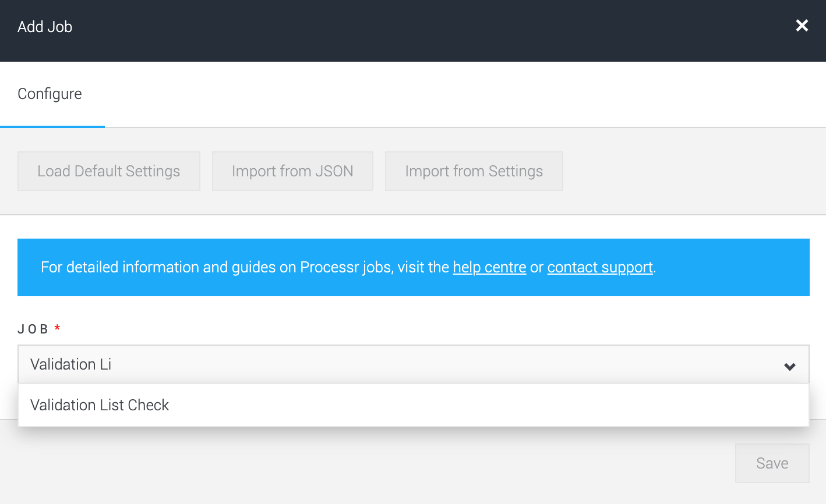Click the required asterisk next to JOB
This screenshot has height=504, width=826.
(57, 327)
